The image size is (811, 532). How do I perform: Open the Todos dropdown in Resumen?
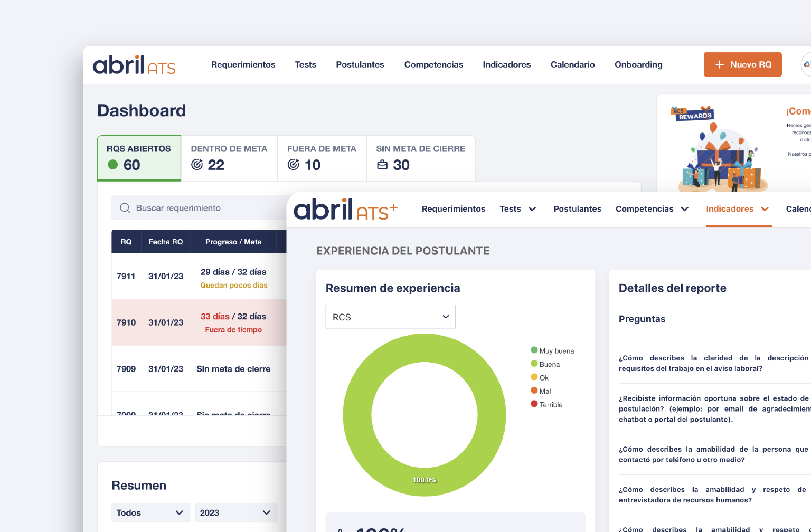point(150,512)
